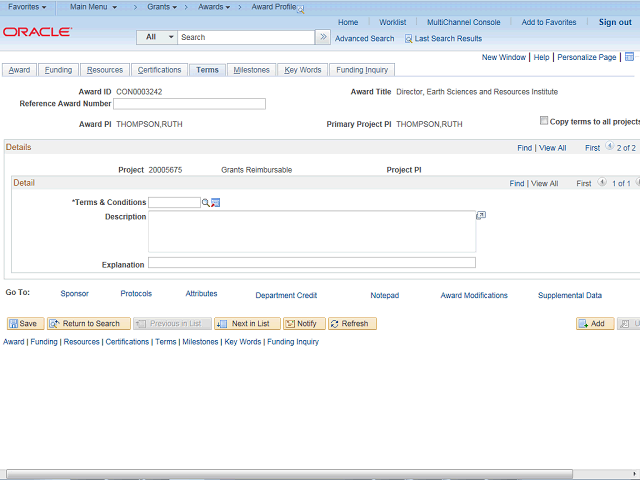Open the Home link
The width and height of the screenshot is (640, 480).
coord(348,22)
